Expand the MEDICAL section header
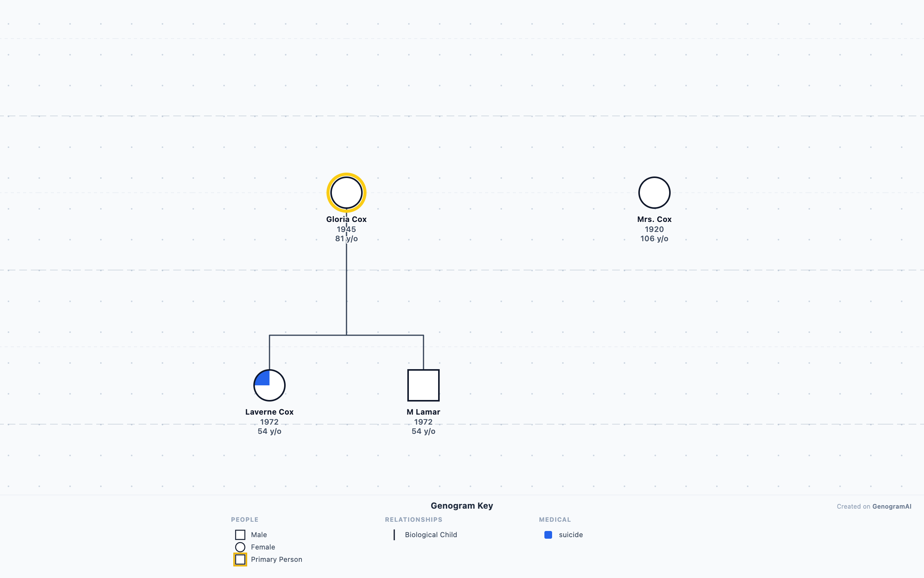The width and height of the screenshot is (924, 578). pyautogui.click(x=555, y=519)
